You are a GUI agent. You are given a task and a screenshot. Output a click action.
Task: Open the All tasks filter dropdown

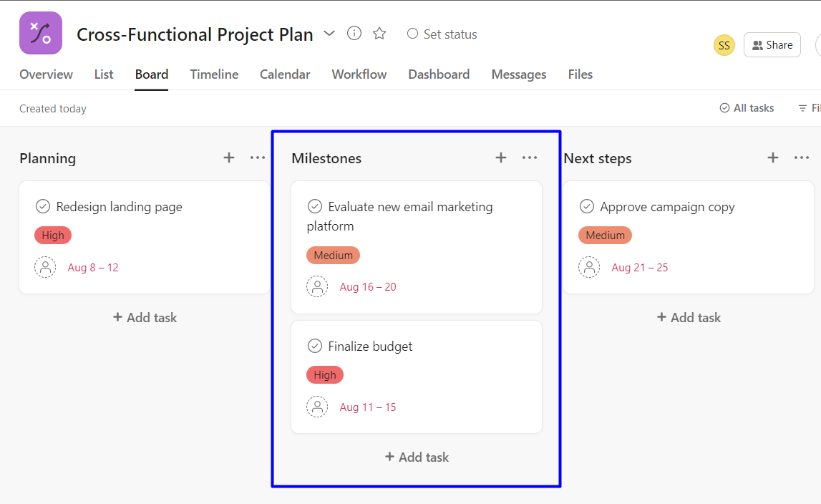(x=747, y=108)
